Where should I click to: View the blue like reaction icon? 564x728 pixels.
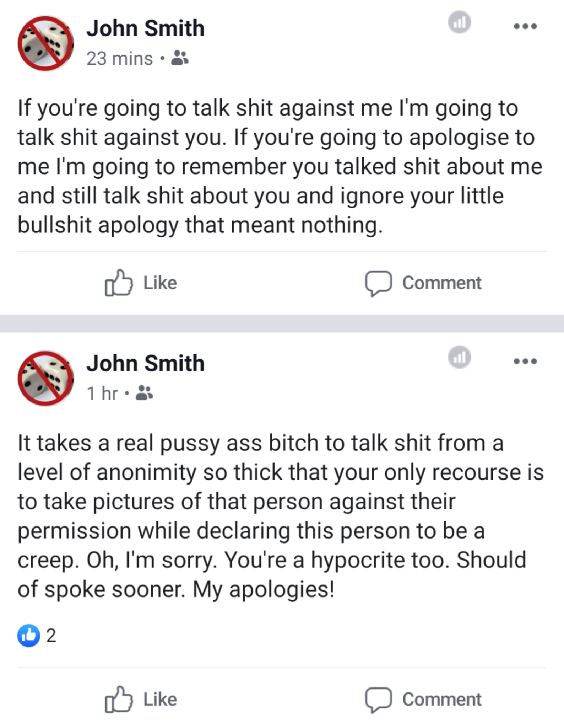pos(28,635)
